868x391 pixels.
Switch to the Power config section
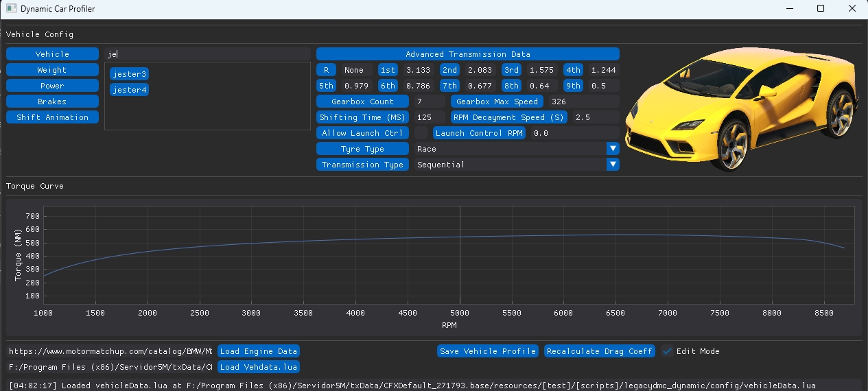coord(52,86)
